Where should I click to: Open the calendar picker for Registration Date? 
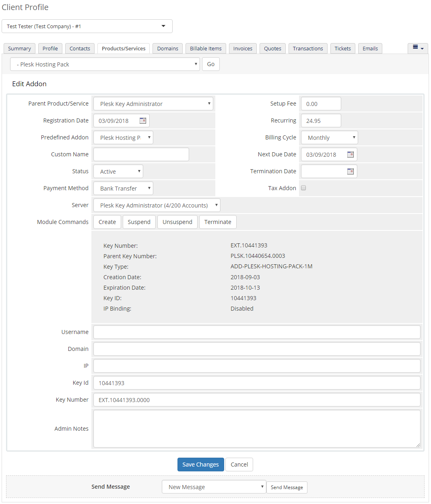pos(143,120)
